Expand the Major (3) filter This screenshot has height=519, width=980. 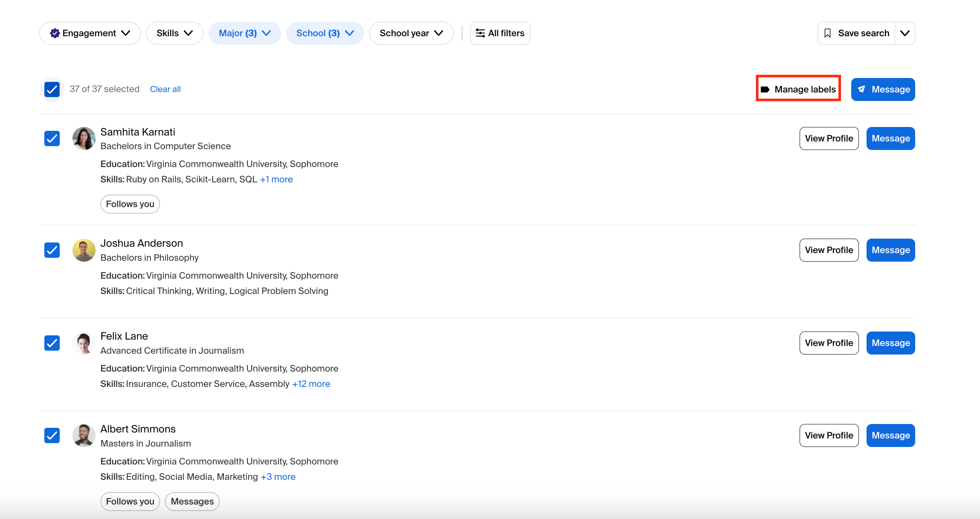coord(245,33)
